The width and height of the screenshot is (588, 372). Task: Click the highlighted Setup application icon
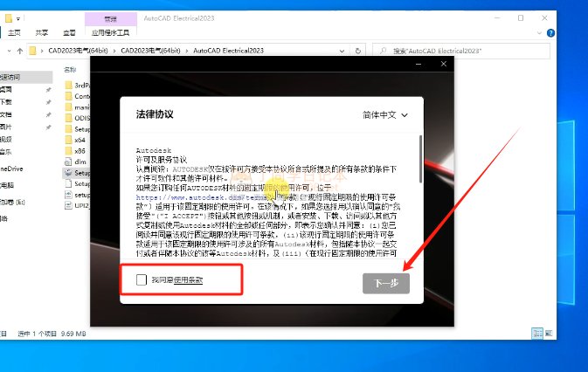pyautogui.click(x=68, y=173)
